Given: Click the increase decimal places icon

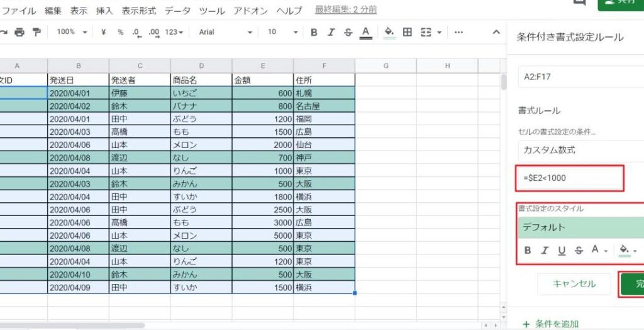Looking at the screenshot, I should [x=154, y=32].
